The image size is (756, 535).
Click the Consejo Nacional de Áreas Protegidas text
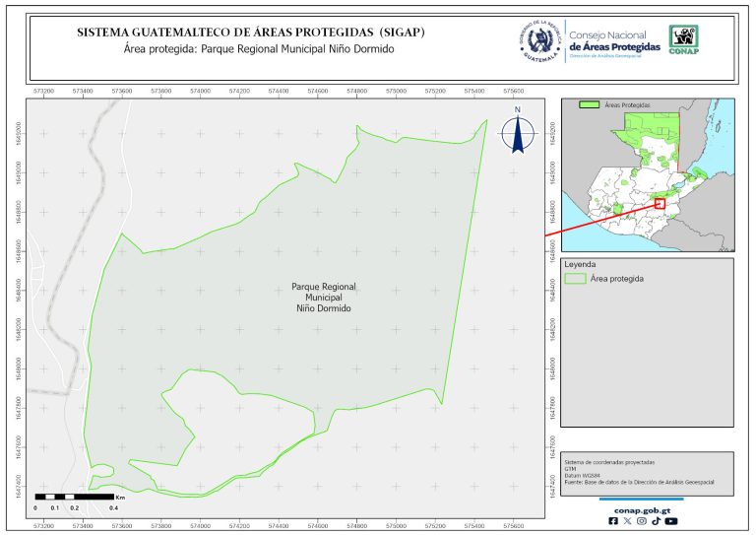[x=614, y=41]
